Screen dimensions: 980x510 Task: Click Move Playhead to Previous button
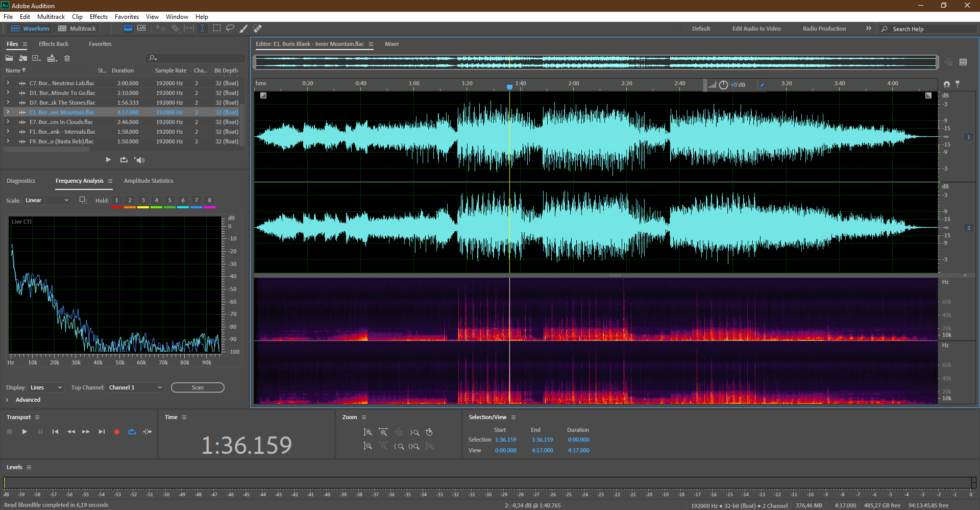(55, 432)
